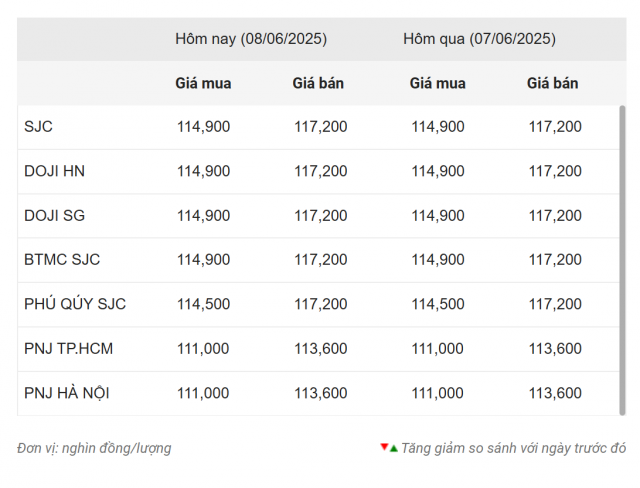Screen dimensions: 640x488
Task: Click the Hôm qua (07/06/2025) header
Action: 480,39
